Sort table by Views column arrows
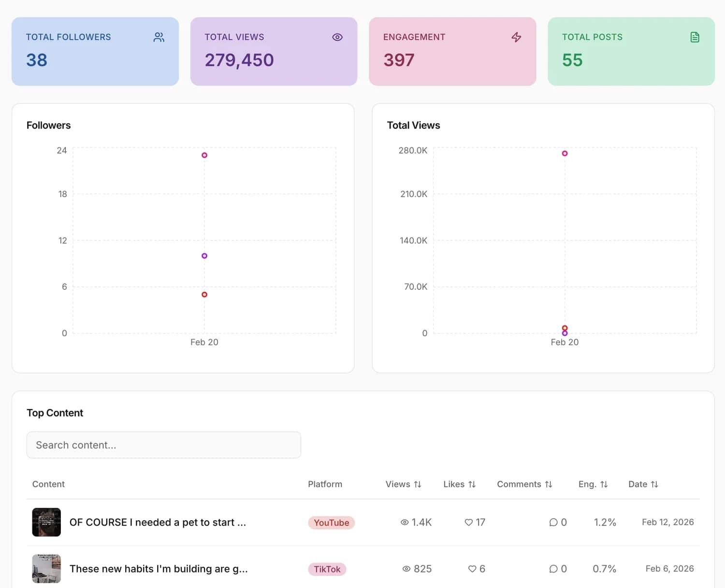This screenshot has height=588, width=725. pyautogui.click(x=418, y=484)
